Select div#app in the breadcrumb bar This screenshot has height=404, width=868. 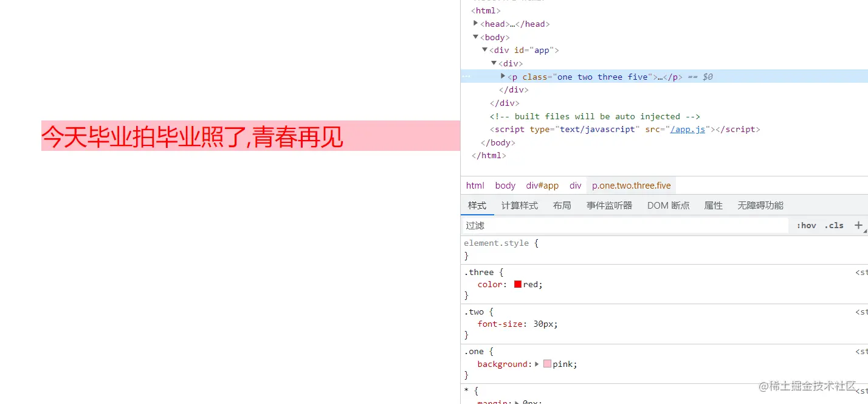[542, 186]
